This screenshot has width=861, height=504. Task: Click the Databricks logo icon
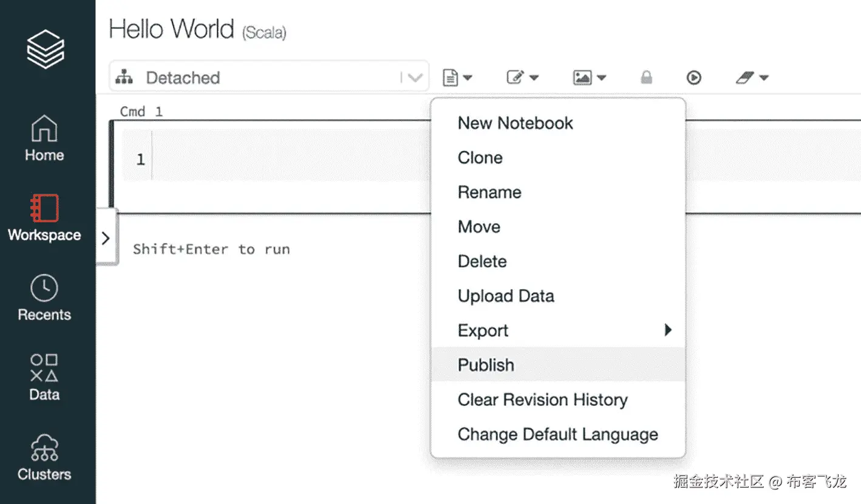[x=46, y=49]
